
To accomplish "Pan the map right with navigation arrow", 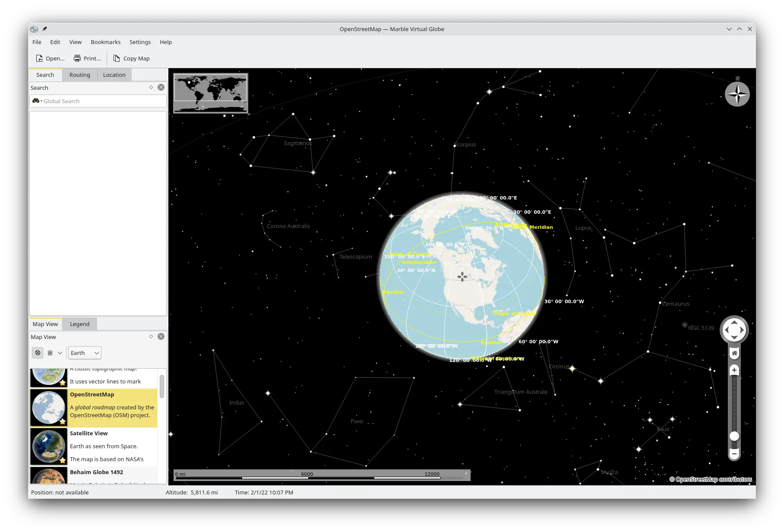I will point(742,330).
